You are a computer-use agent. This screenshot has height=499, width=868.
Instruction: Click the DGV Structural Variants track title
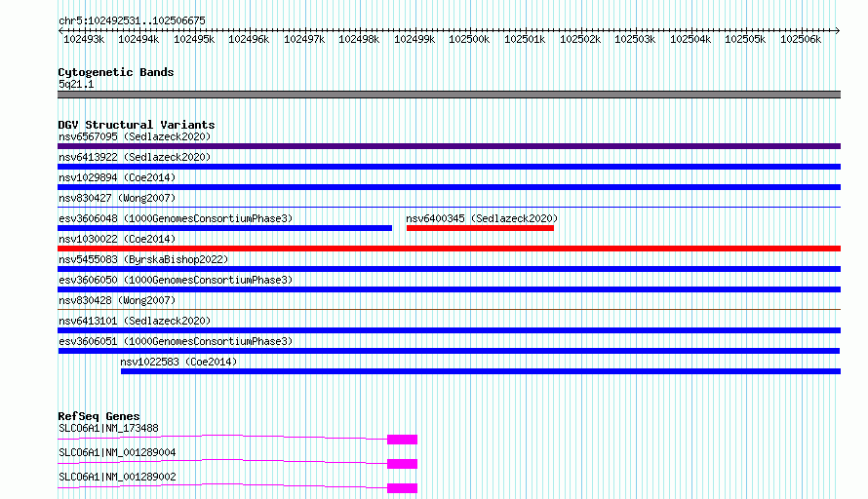pos(137,125)
